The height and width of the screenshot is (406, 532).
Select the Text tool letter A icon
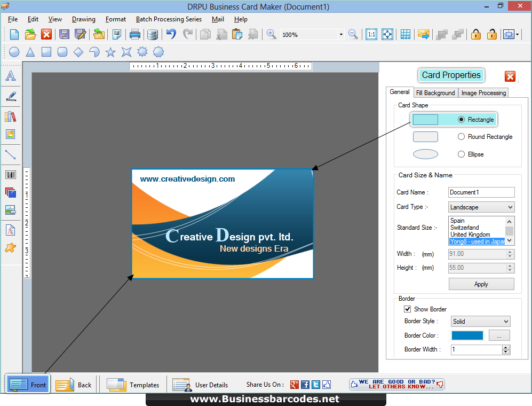tap(11, 76)
